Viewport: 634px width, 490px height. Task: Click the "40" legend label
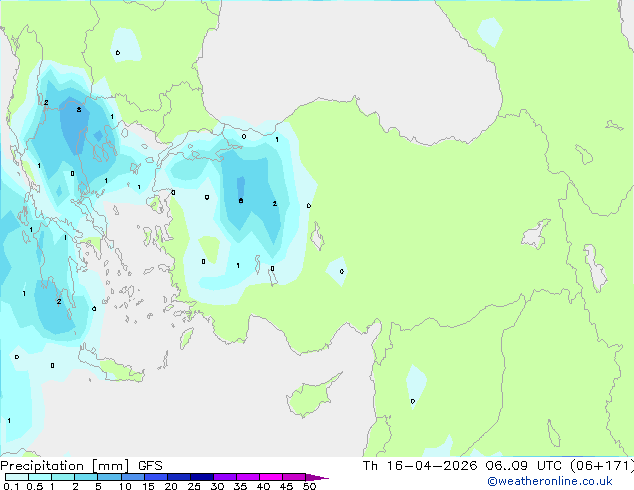[263, 486]
